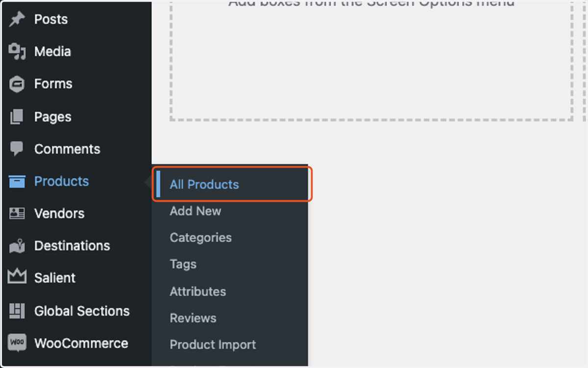The image size is (588, 368).
Task: Open the Salient menu
Action: 55,278
